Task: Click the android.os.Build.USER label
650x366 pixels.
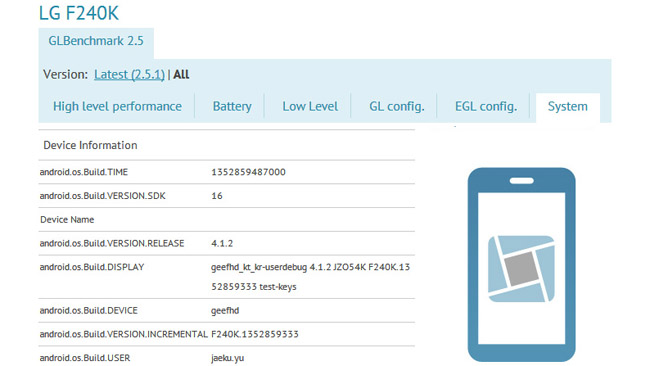Action: click(85, 358)
